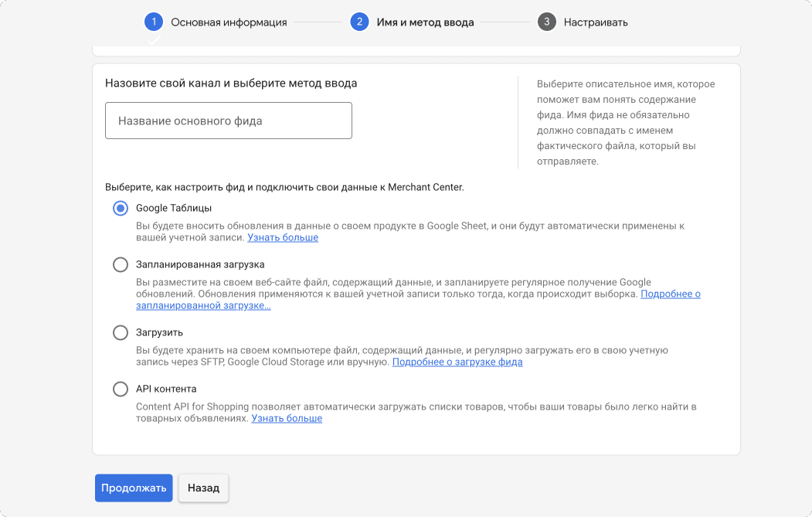Image resolution: width=812 pixels, height=517 pixels.
Task: Open Узнать больше link under API контента
Action: point(287,419)
